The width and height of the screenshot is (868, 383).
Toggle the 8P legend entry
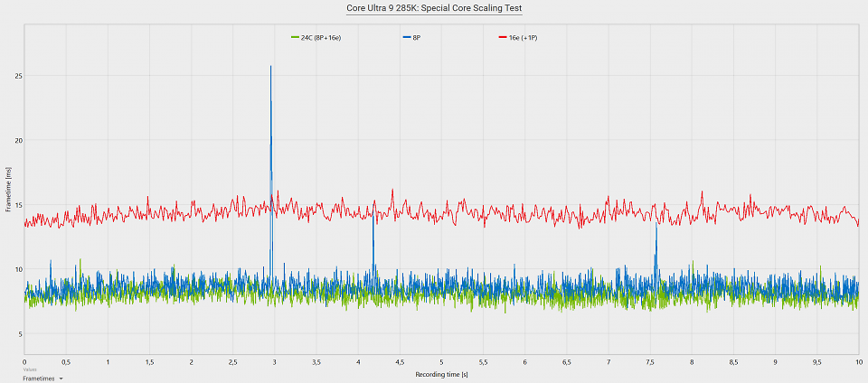click(412, 38)
